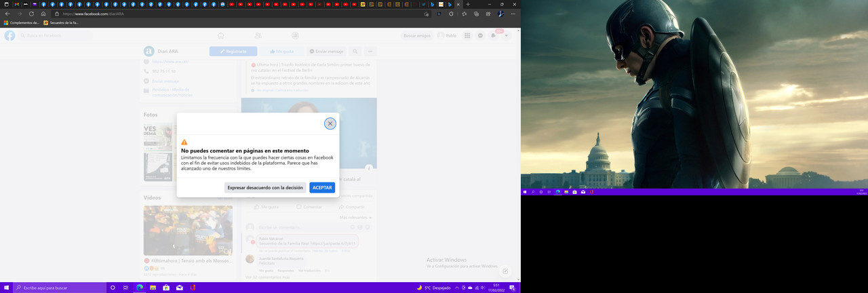Open the Messenger icon
Screen dimensions: 868x293
point(480,35)
